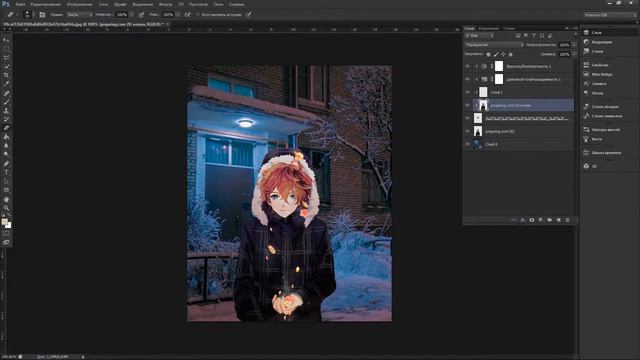
Task: Click the delete layer trash icon
Action: [567, 220]
